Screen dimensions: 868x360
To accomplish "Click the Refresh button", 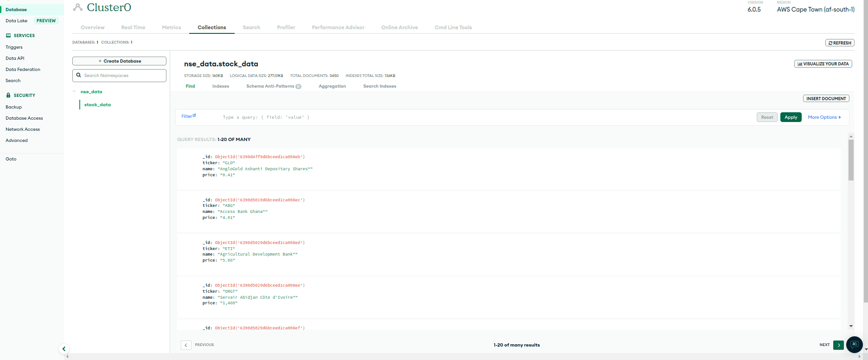I will pyautogui.click(x=840, y=43).
